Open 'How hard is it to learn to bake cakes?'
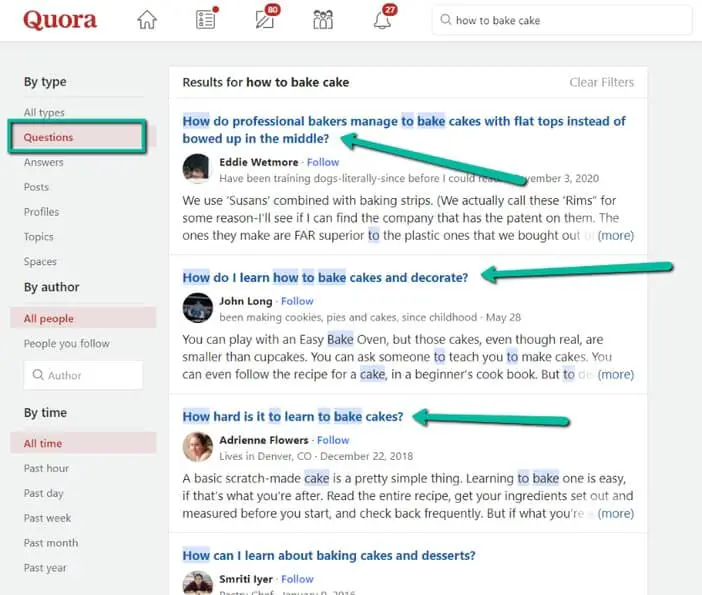 293,416
